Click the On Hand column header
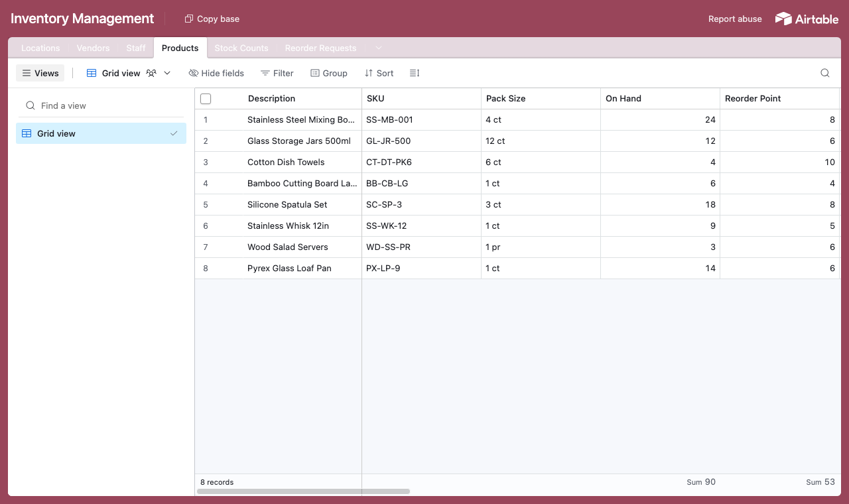This screenshot has height=504, width=849. click(x=661, y=99)
